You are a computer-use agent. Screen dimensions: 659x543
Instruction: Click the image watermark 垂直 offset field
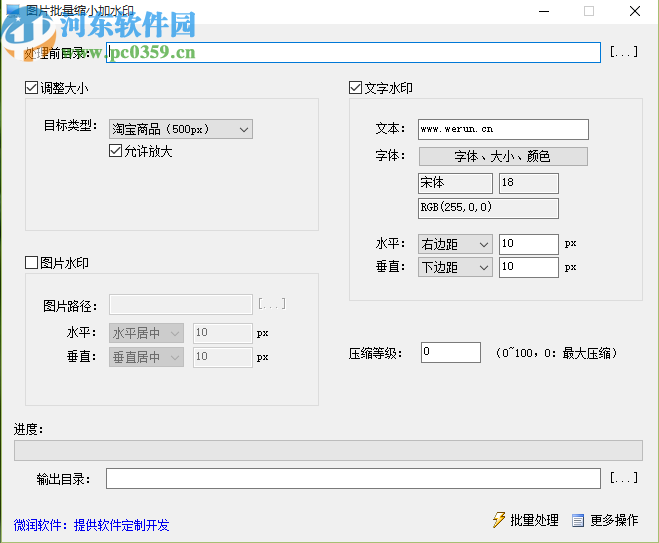click(223, 357)
